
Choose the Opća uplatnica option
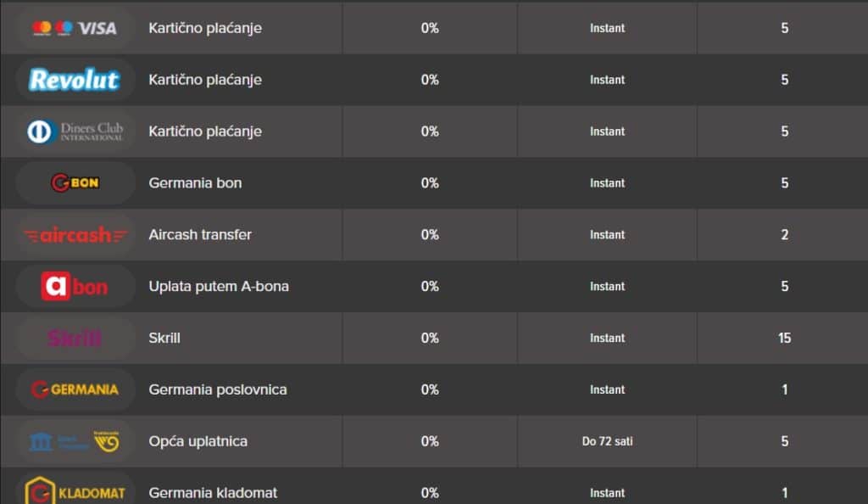coord(198,441)
